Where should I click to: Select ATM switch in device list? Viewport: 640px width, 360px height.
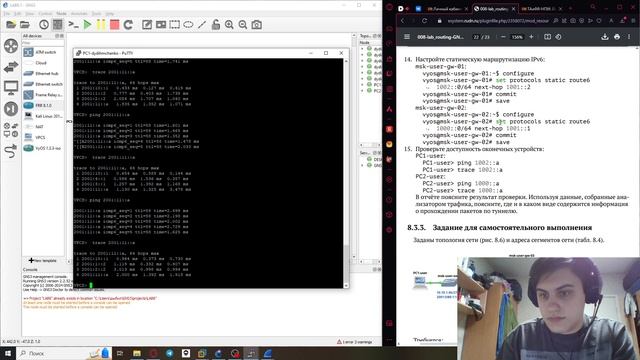pos(43,52)
